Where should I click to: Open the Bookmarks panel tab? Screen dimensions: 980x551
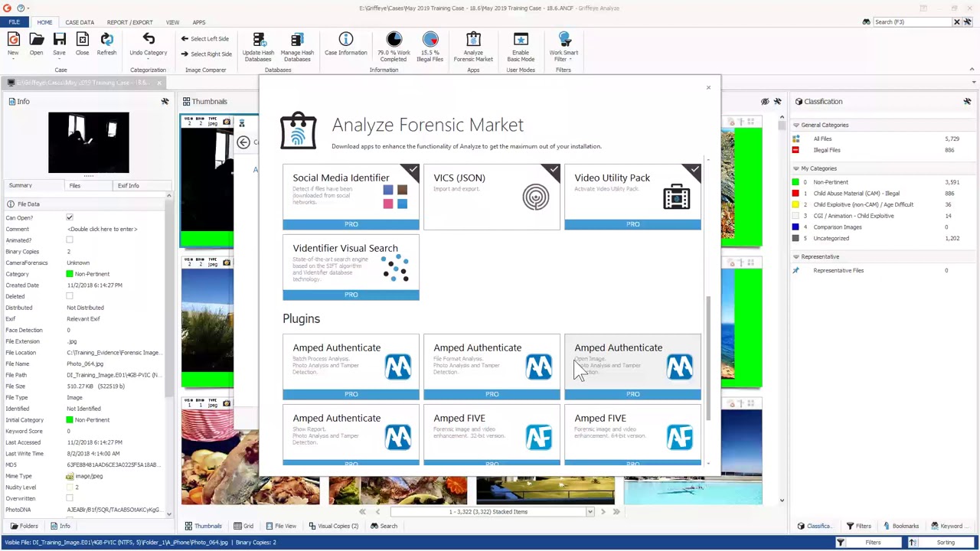[x=900, y=526]
